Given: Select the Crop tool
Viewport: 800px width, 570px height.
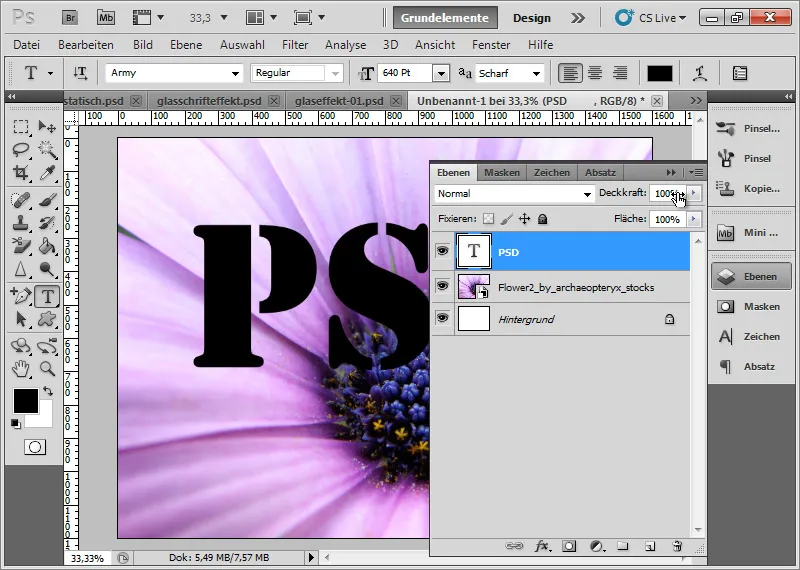Looking at the screenshot, I should (21, 172).
